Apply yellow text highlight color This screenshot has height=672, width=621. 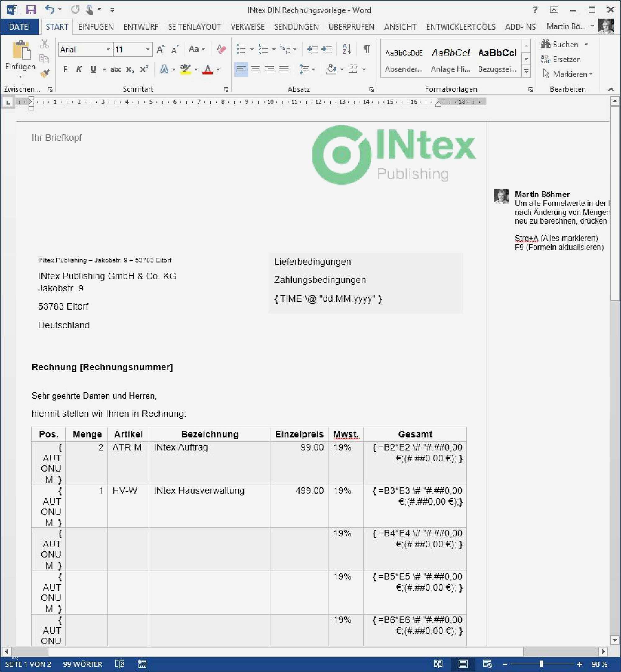(x=185, y=69)
